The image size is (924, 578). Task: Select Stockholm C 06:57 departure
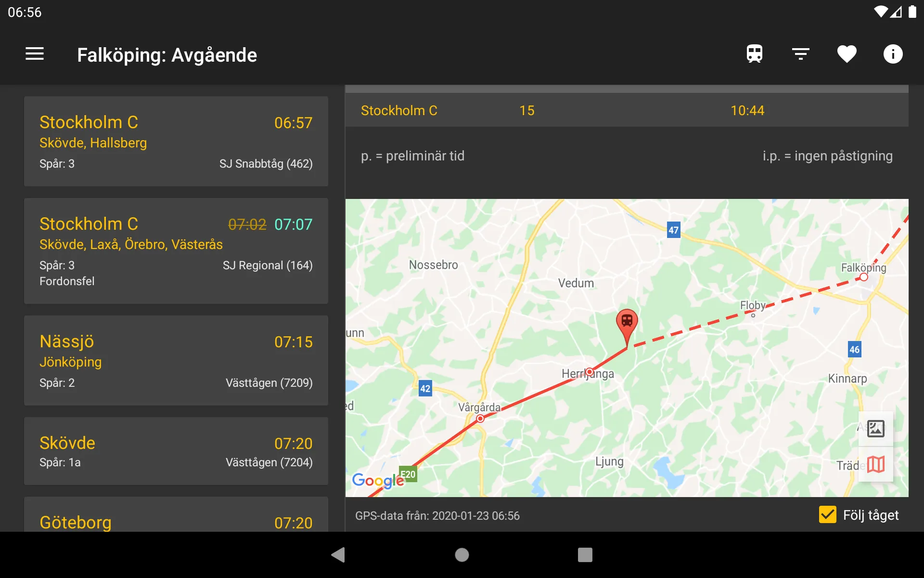176,141
